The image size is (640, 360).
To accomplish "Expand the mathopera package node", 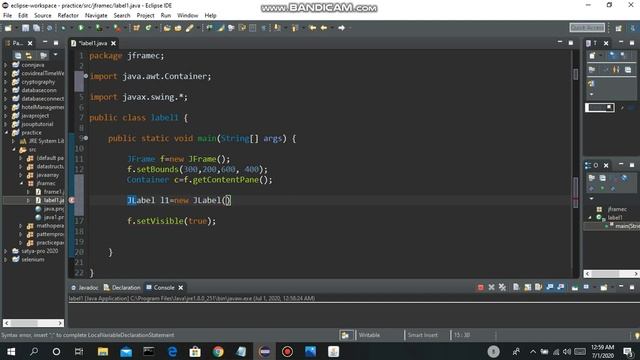I will pyautogui.click(x=21, y=226).
